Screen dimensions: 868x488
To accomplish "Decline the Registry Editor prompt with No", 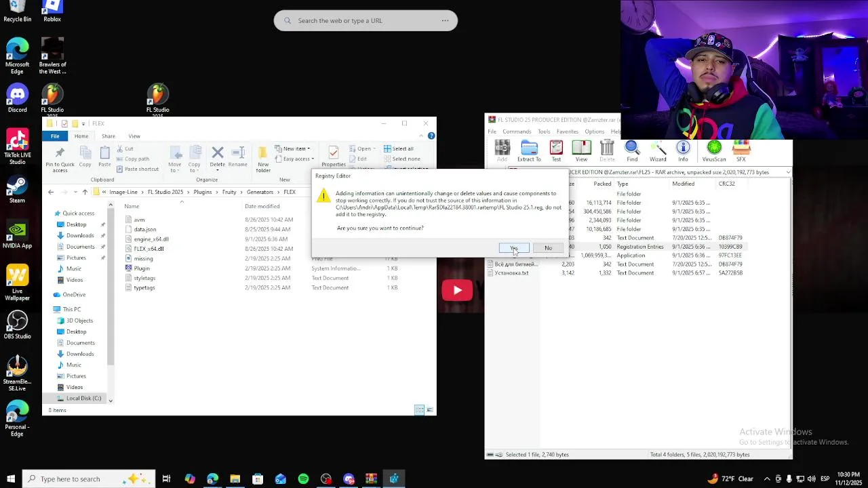I will 548,248.
